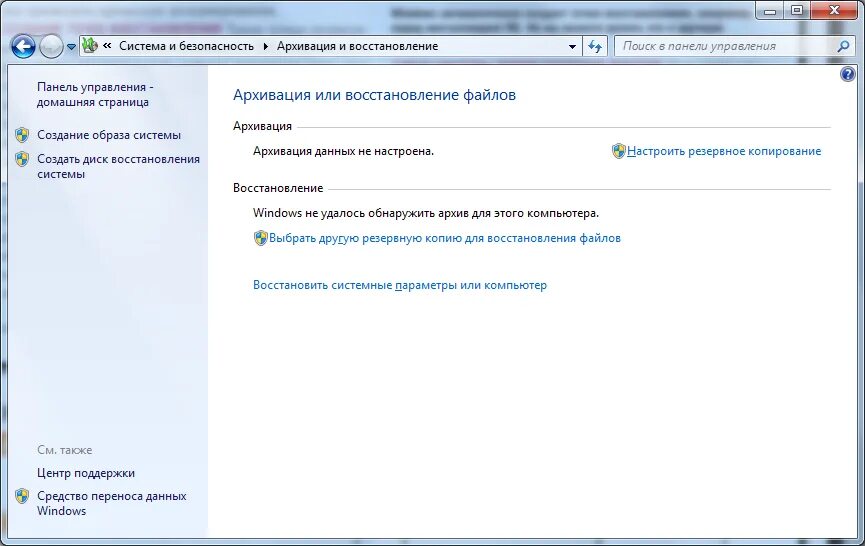The width and height of the screenshot is (865, 546).
Task: Click the greyed Forward navigation arrow
Action: pos(51,47)
